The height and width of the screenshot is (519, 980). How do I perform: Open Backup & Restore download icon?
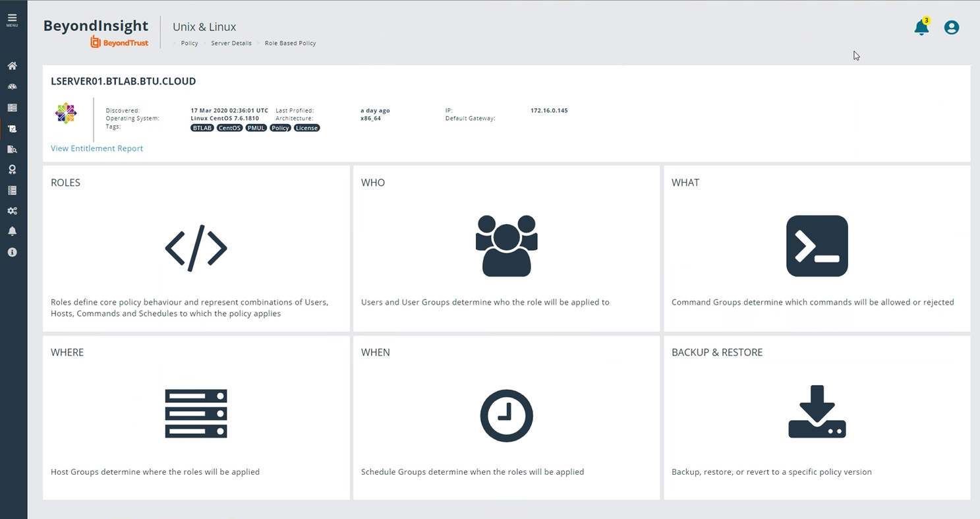(817, 412)
